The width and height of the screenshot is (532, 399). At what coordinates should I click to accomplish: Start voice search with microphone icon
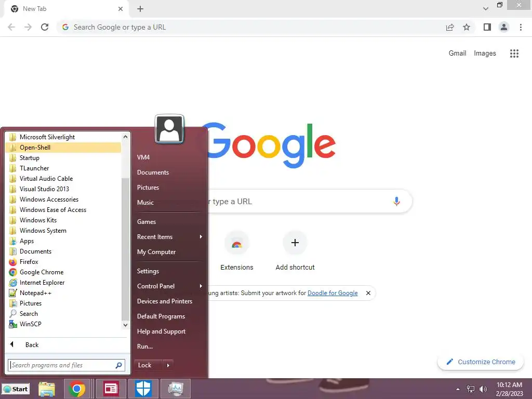pyautogui.click(x=396, y=201)
